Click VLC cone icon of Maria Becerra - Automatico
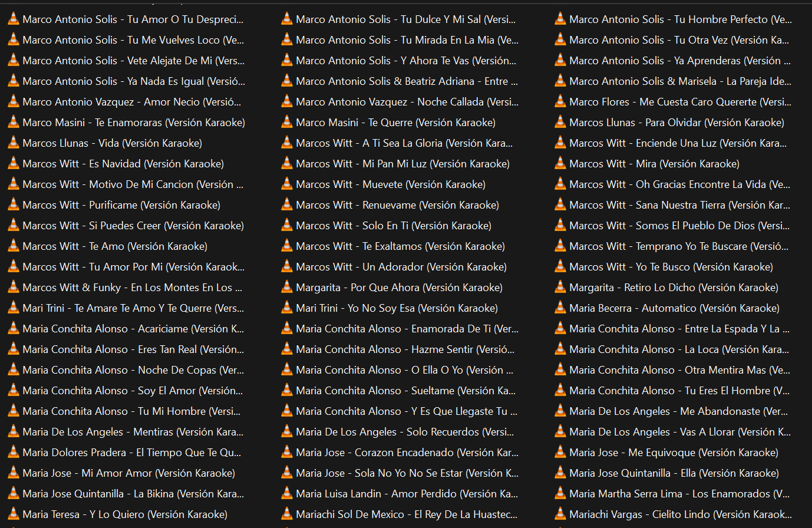Image resolution: width=812 pixels, height=528 pixels. click(560, 308)
